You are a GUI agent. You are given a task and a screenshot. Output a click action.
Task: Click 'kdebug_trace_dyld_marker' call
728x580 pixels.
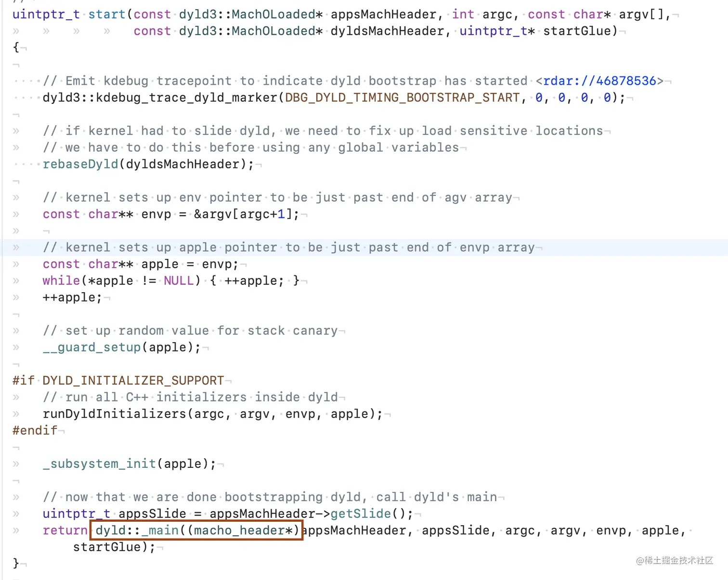(187, 98)
